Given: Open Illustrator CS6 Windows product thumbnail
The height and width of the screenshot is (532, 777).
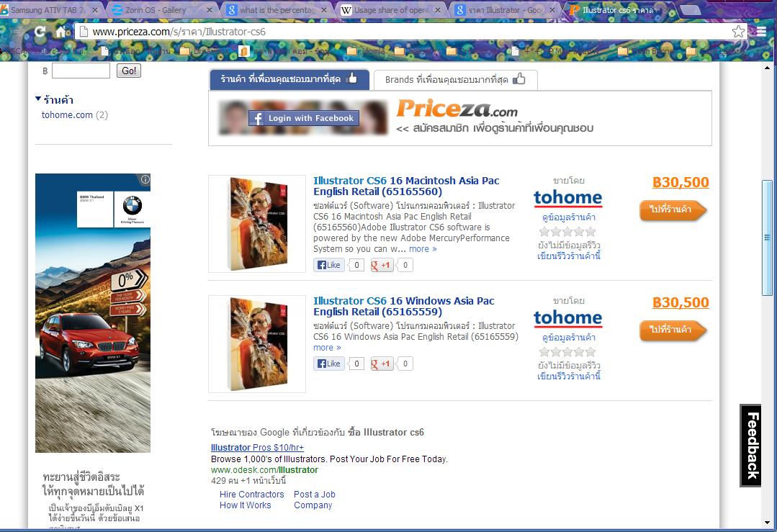Looking at the screenshot, I should click(x=257, y=344).
